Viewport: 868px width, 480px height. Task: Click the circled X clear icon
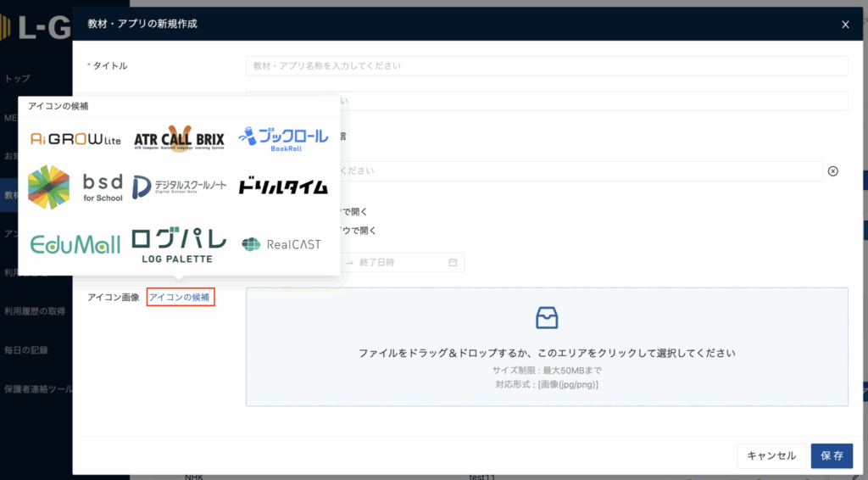tap(832, 171)
